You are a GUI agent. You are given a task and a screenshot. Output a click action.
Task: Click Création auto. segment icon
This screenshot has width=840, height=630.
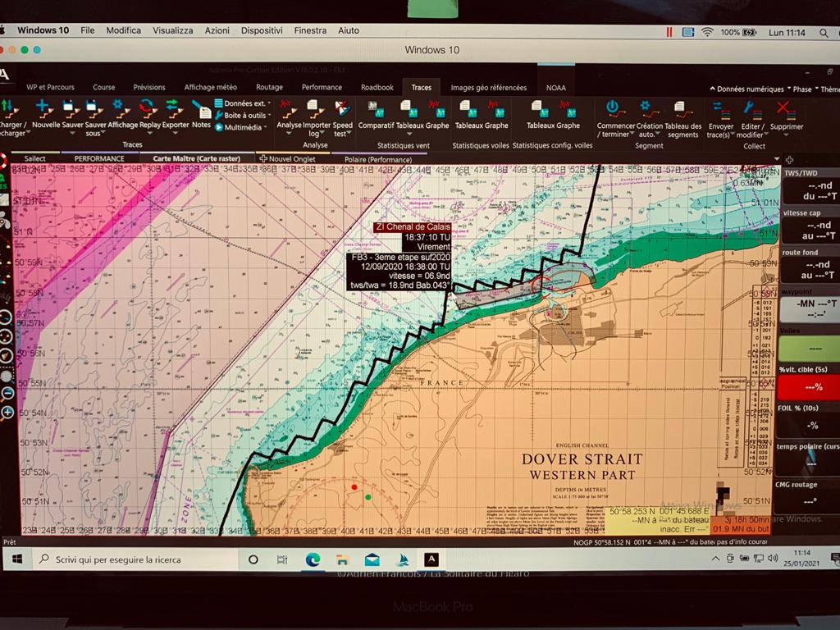(650, 111)
